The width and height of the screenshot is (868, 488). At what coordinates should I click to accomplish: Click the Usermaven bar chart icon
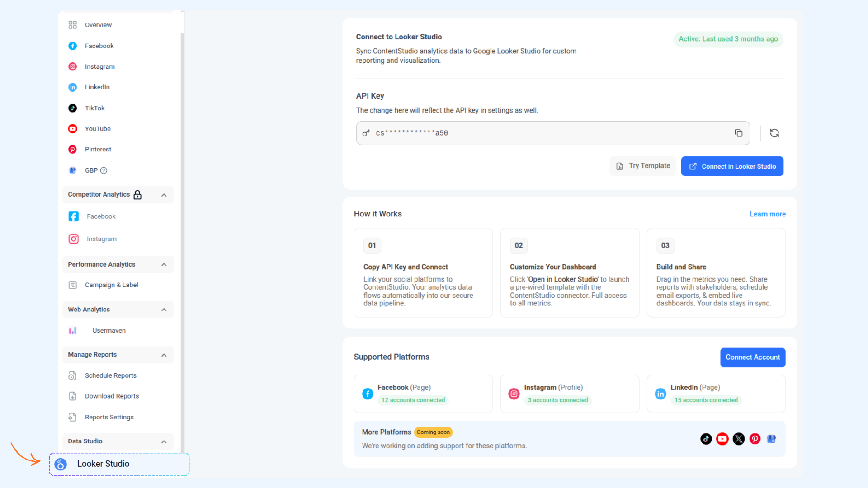coord(72,331)
